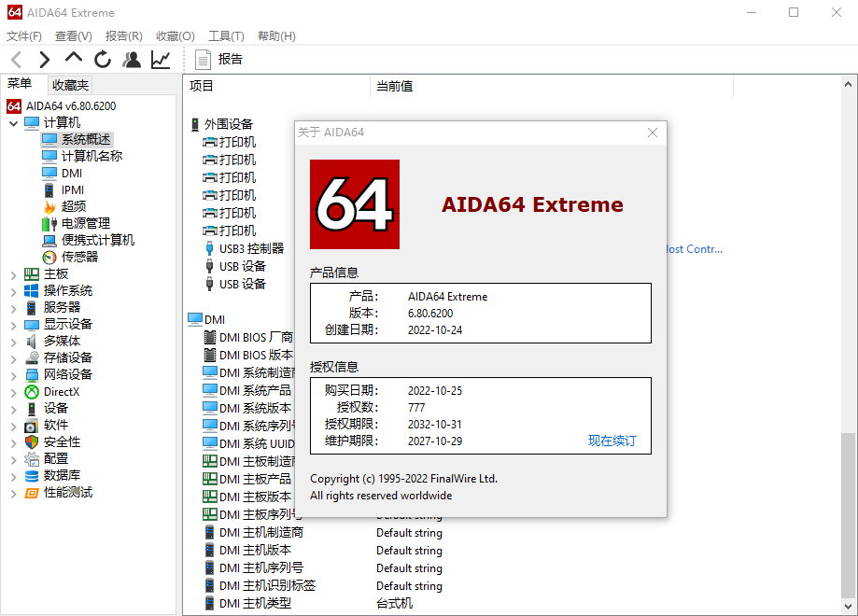Expand the 服务器 tree node

14,309
